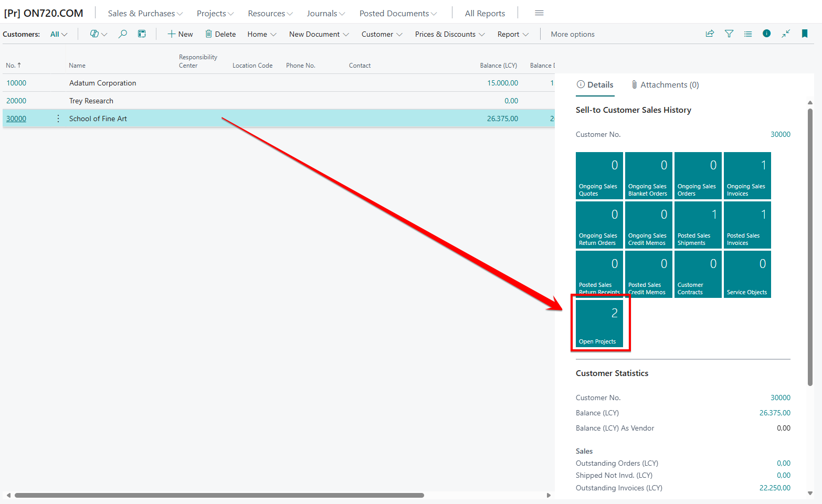Click Balance (LCY) statistics value 26.375,00
Screen dimensions: 822x504
pyautogui.click(x=775, y=413)
